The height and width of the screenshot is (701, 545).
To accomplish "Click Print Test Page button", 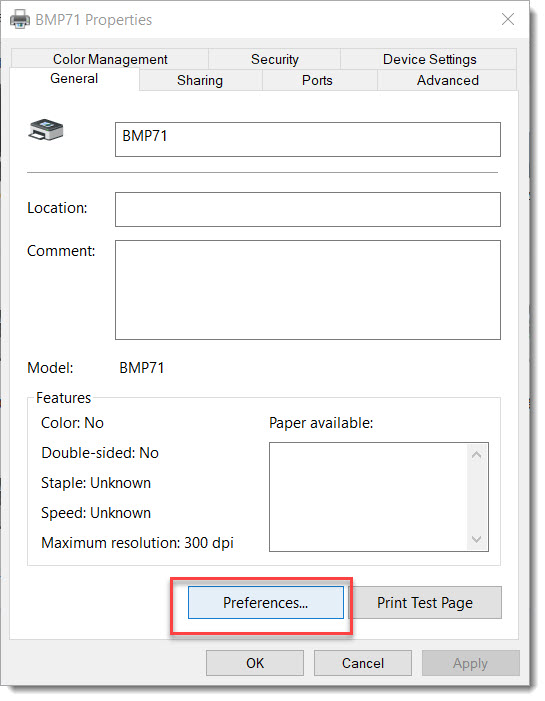I will (425, 603).
